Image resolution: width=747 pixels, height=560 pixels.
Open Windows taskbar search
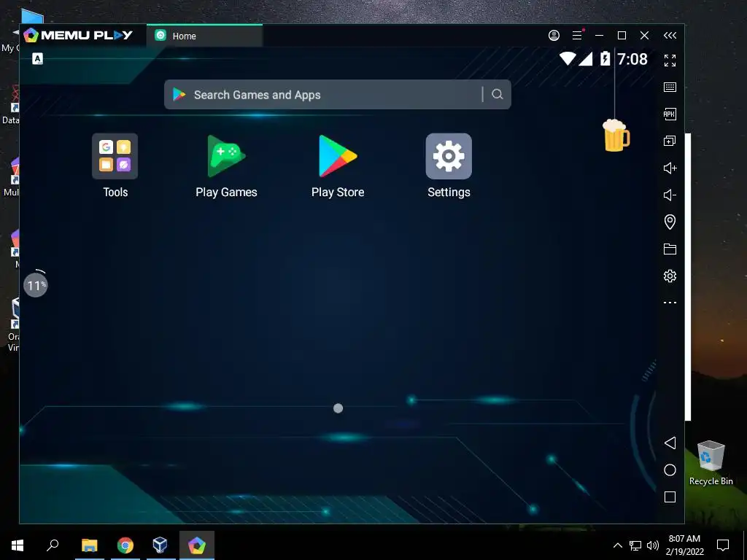click(x=53, y=545)
